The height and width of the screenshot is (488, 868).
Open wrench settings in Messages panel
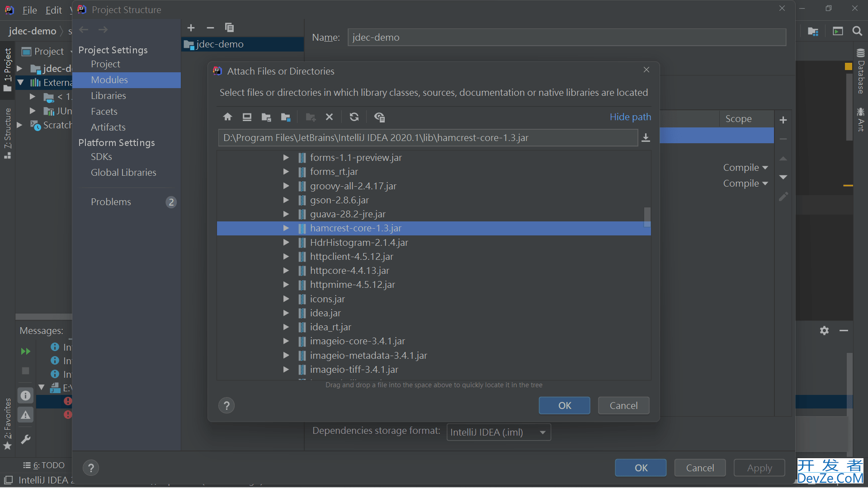click(x=25, y=439)
